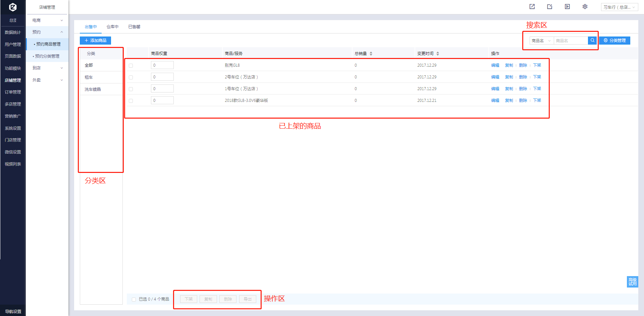Expand the 电商 sidebar menu

click(x=47, y=20)
